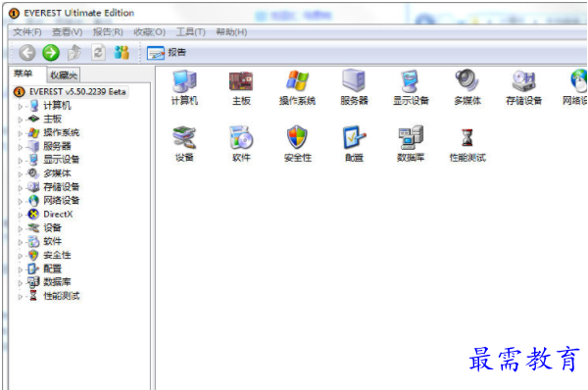Open the 存储设备 large icon

click(524, 87)
